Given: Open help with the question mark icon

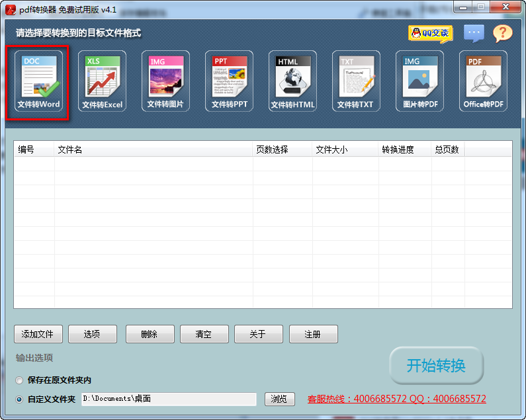Looking at the screenshot, I should (503, 33).
